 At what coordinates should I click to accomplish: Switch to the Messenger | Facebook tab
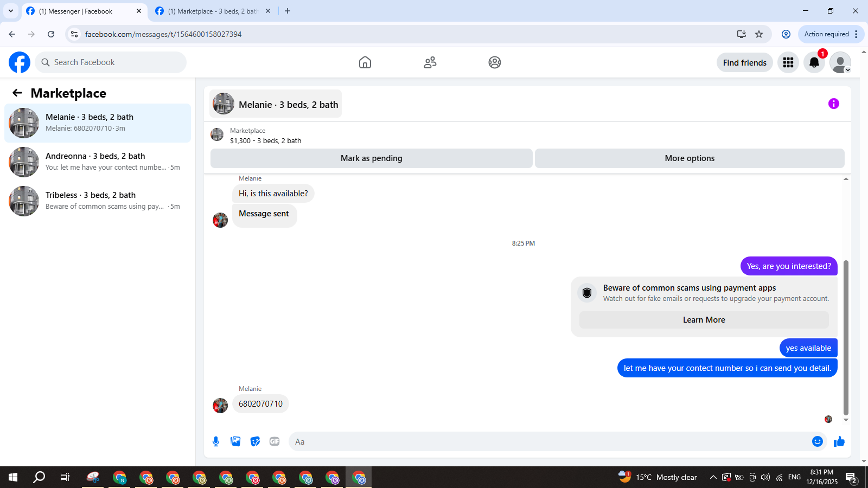point(84,11)
